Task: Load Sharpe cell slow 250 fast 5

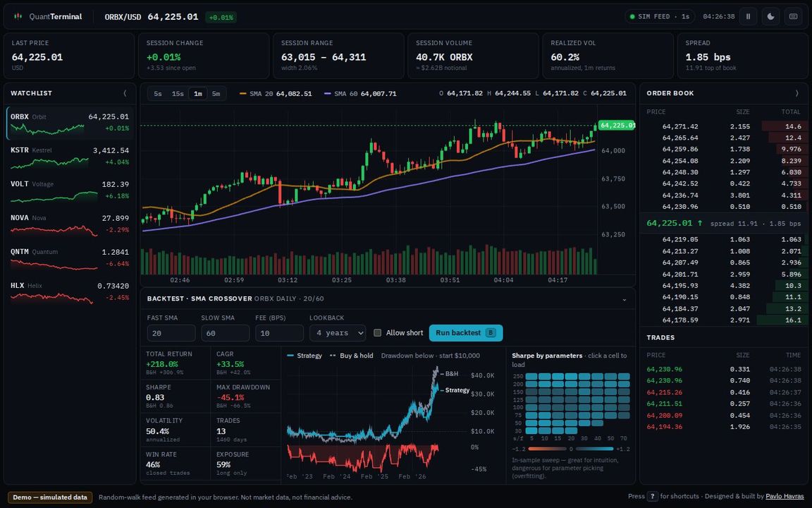Action: 531,376
